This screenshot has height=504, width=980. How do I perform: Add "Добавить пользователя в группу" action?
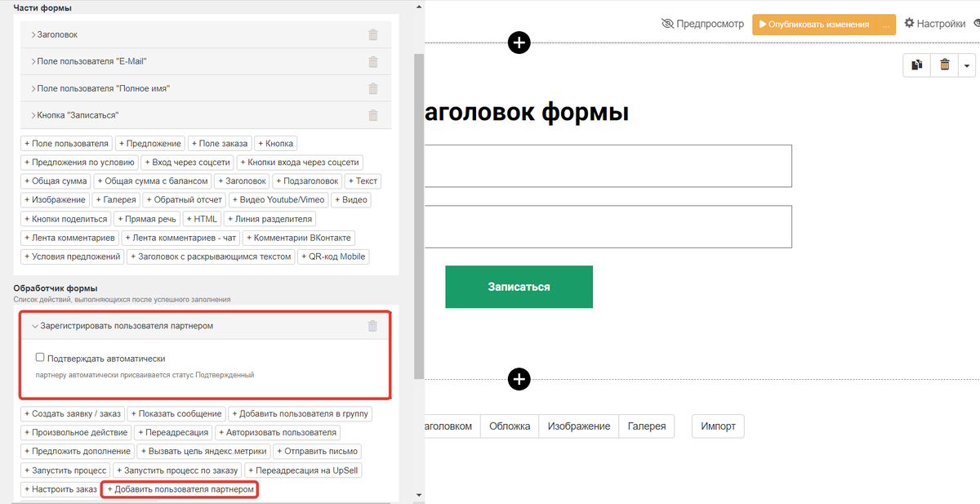(x=301, y=413)
